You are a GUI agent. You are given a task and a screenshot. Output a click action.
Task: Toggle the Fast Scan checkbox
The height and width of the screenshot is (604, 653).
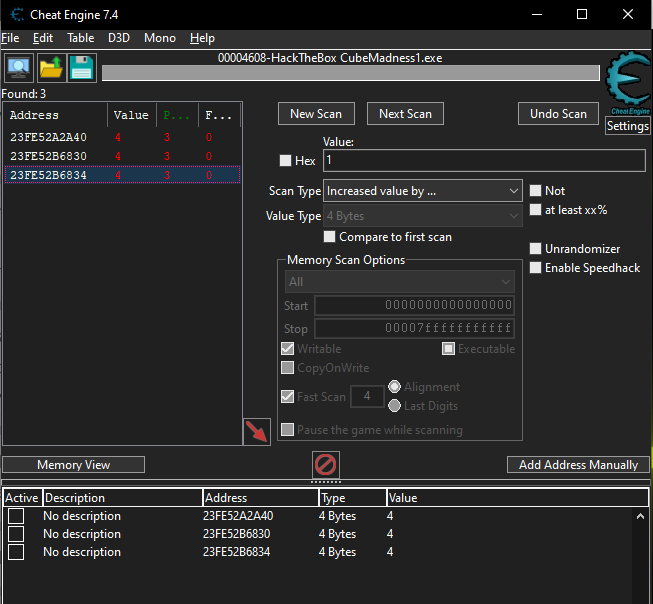[x=287, y=397]
